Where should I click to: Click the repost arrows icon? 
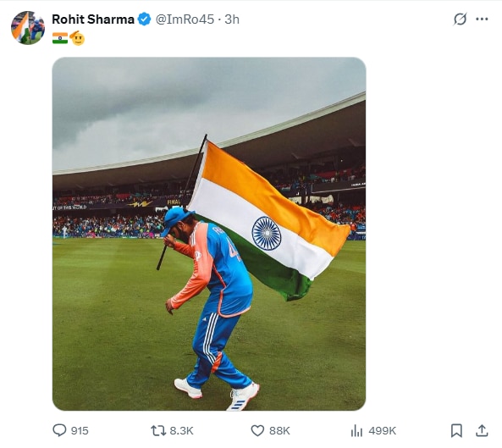[158, 430]
